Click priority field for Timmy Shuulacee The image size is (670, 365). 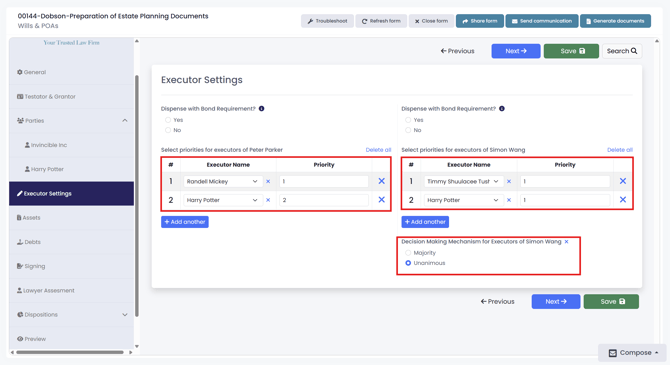(x=565, y=182)
